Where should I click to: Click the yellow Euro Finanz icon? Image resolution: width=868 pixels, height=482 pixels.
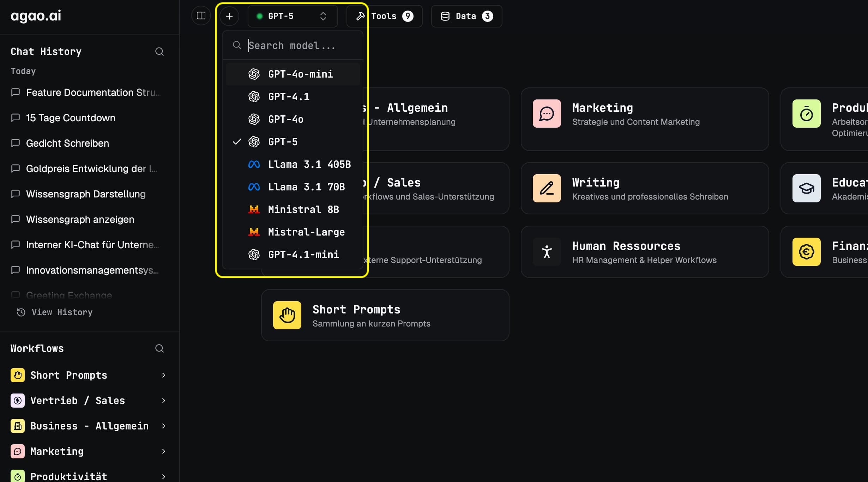[x=807, y=252]
